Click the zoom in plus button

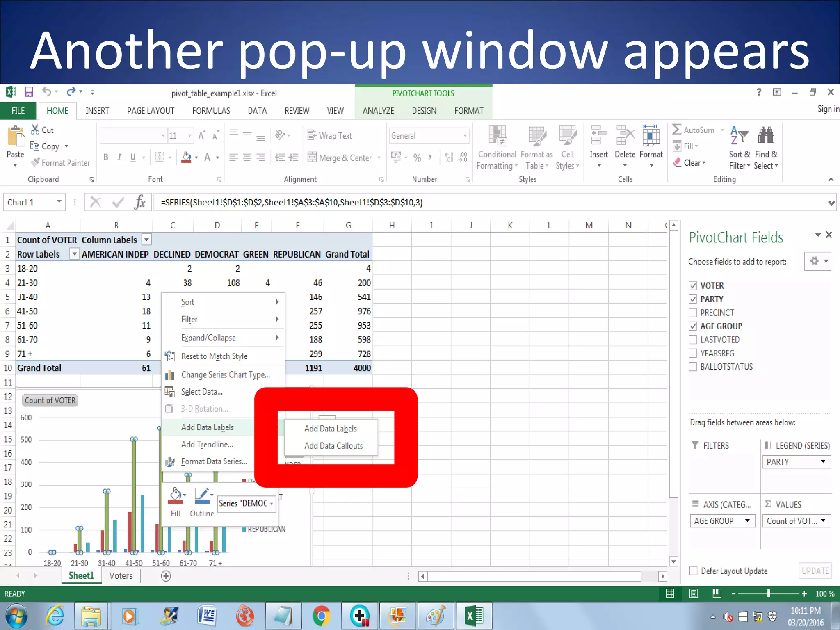(x=804, y=593)
